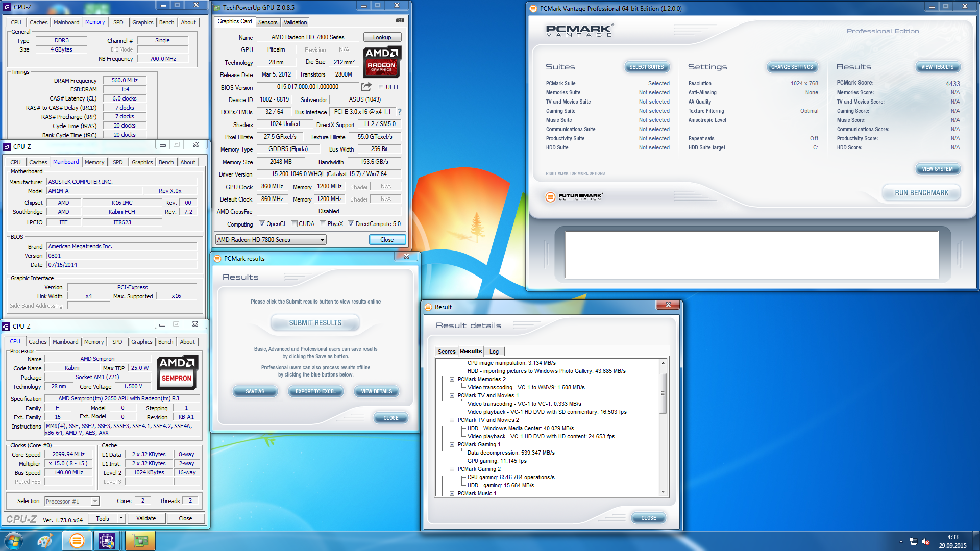Click the AMD Sempron processor logo
Viewport: 980px width, 551px height.
[177, 372]
